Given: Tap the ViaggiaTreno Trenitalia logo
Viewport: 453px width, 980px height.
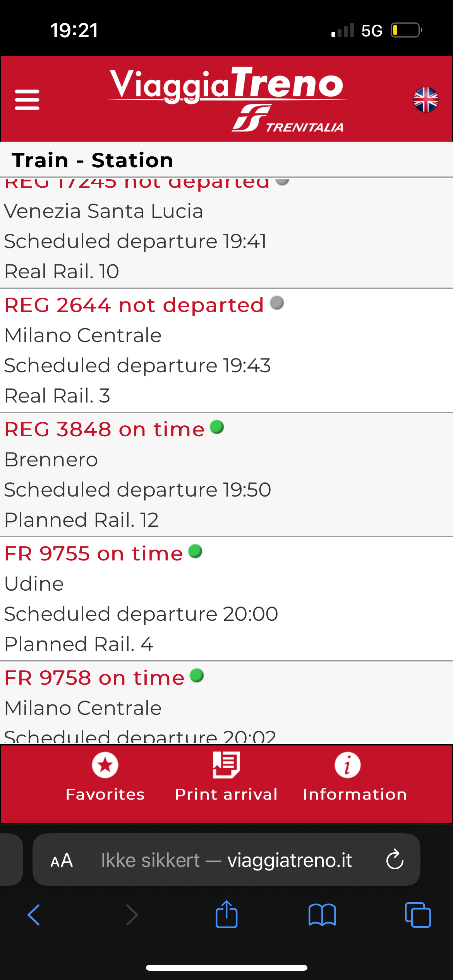Looking at the screenshot, I should pyautogui.click(x=226, y=99).
